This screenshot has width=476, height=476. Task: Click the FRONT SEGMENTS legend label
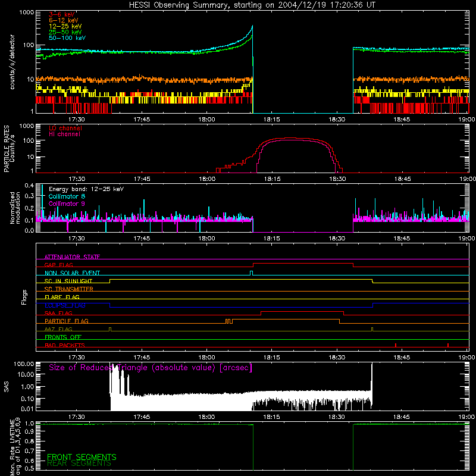82,457
